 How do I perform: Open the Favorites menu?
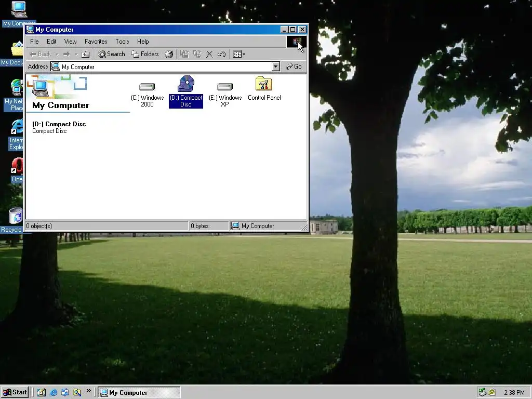pyautogui.click(x=96, y=42)
